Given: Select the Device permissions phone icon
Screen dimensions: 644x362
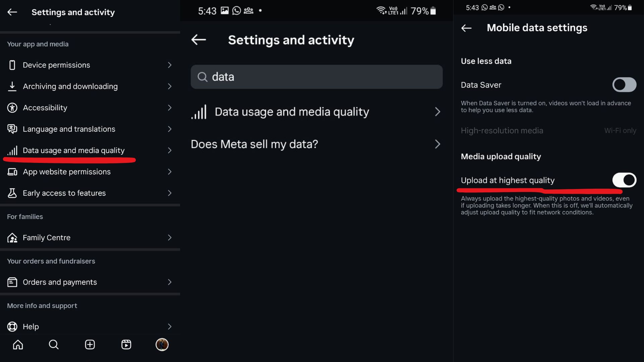Looking at the screenshot, I should pyautogui.click(x=12, y=65).
